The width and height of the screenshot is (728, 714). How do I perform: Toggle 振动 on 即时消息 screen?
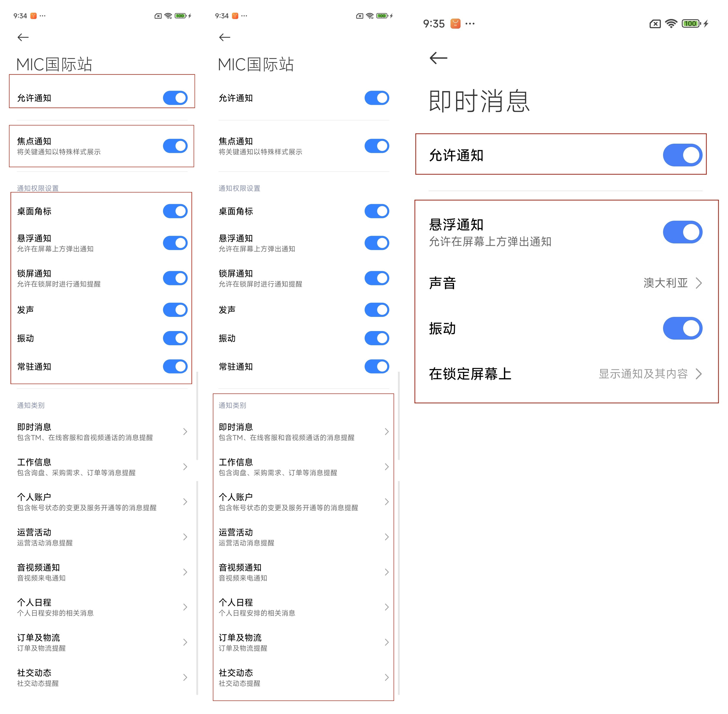[683, 328]
